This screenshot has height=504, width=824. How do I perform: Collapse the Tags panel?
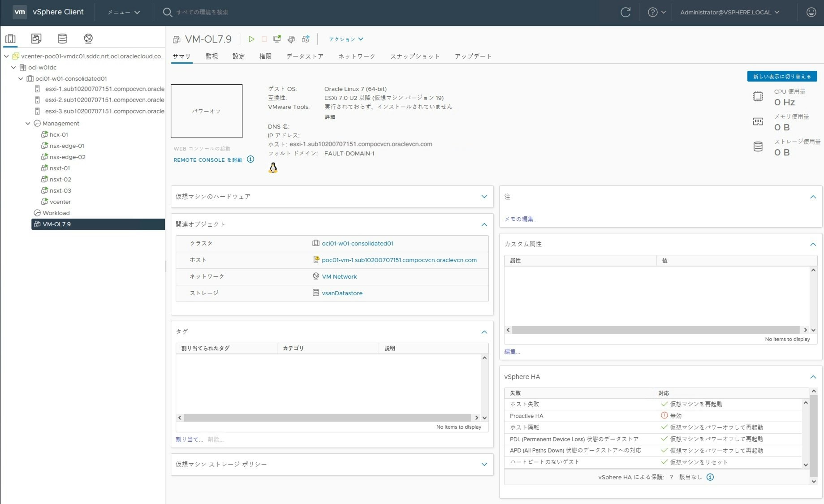484,332
